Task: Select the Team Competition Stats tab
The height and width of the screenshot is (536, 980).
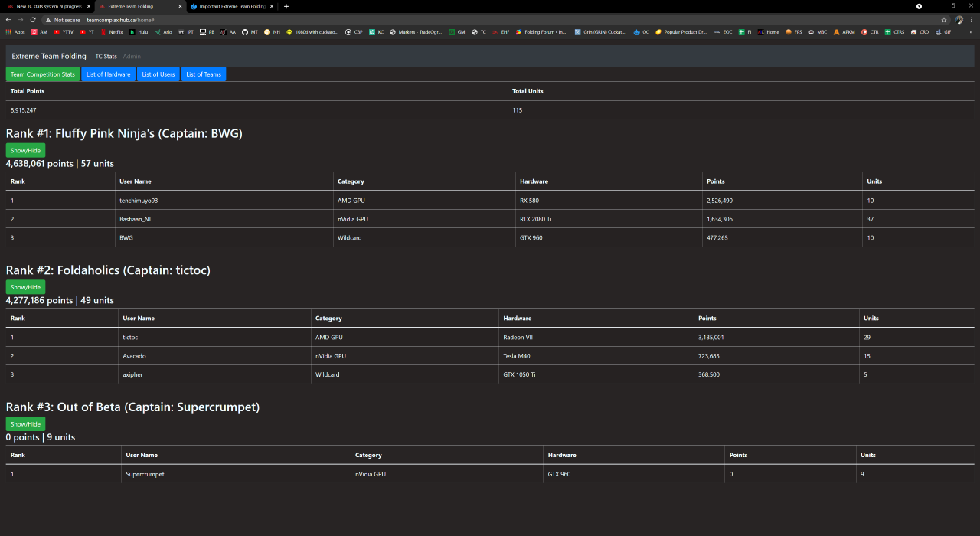Action: click(43, 74)
